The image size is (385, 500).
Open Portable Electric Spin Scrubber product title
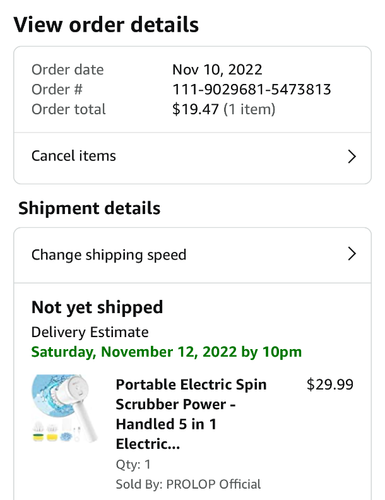click(191, 414)
